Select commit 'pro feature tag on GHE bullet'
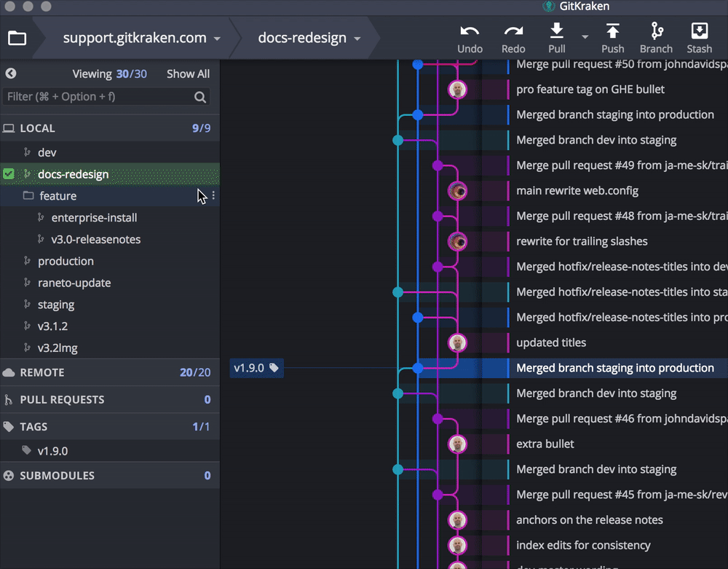Screen dimensions: 728x569 click(590, 89)
